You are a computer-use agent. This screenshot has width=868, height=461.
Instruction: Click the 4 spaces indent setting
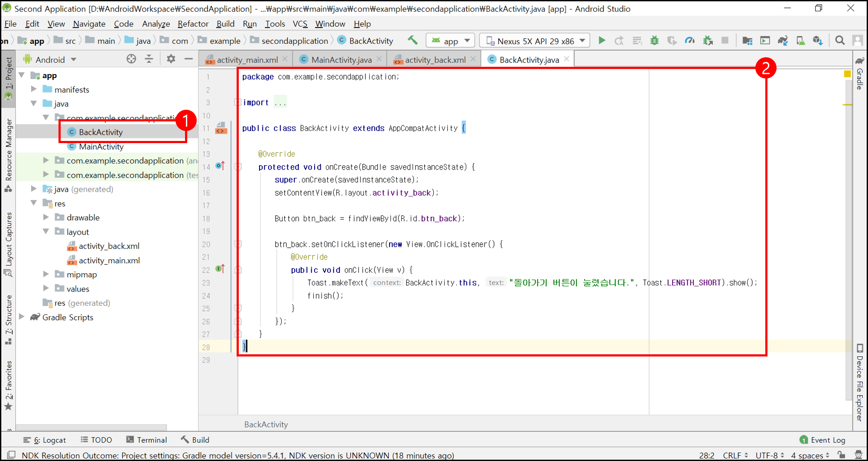[x=810, y=455]
